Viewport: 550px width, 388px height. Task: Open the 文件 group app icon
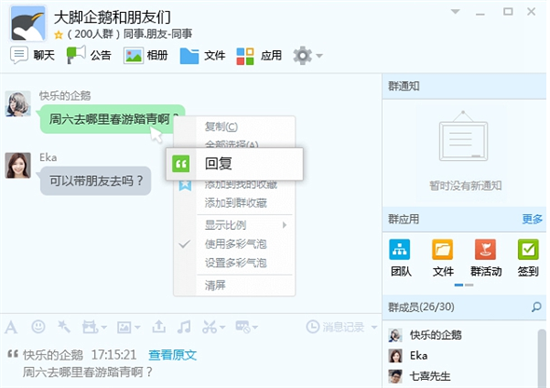[443, 258]
